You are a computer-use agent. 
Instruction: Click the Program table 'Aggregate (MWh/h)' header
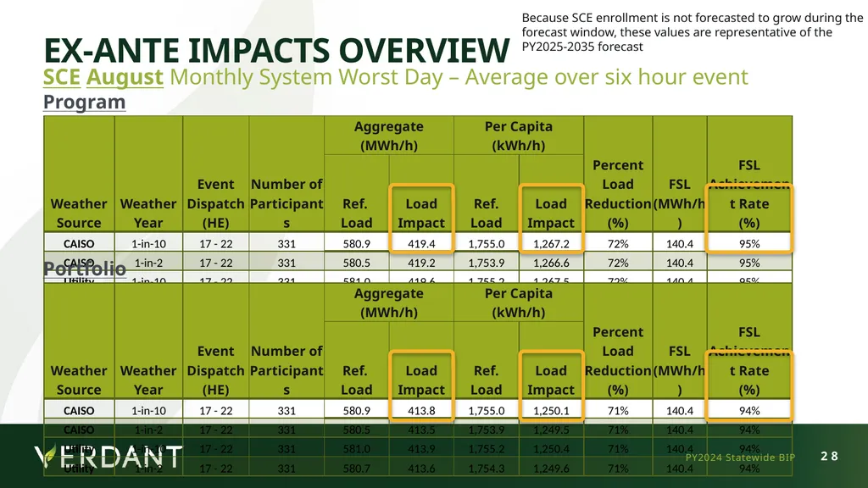[388, 136]
